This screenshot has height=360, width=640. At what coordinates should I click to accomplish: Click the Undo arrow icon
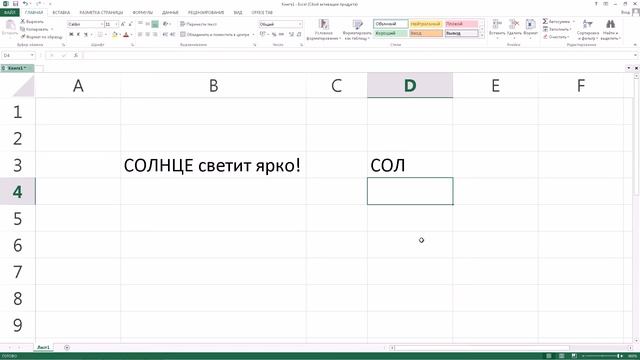[x=25, y=4]
